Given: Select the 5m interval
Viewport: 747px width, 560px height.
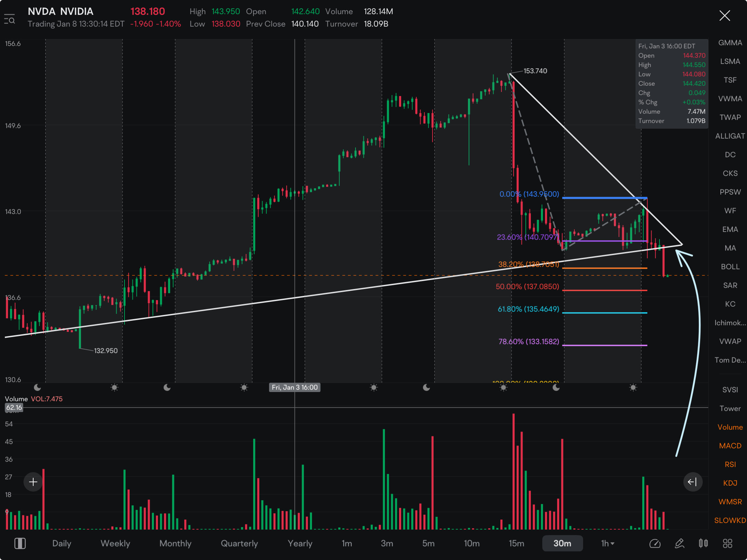Looking at the screenshot, I should [x=428, y=543].
